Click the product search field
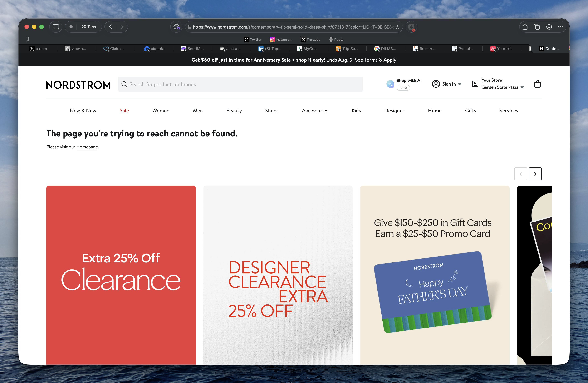The image size is (588, 383). 240,84
